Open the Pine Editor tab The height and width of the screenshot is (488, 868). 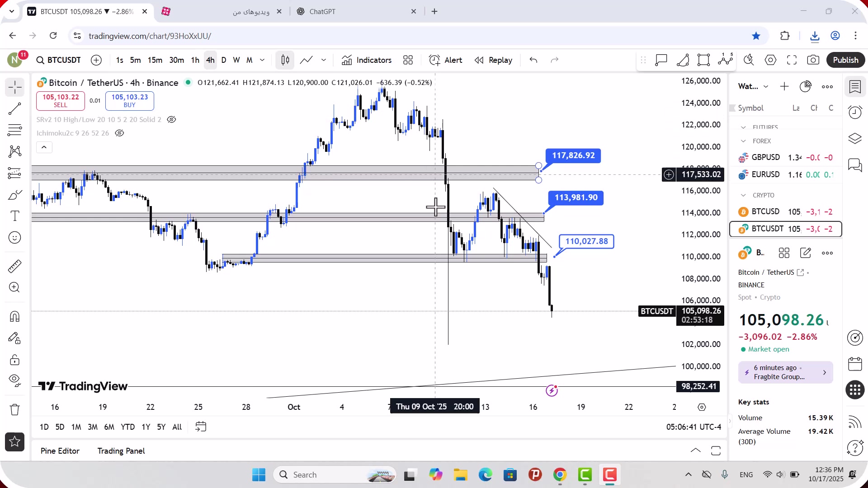click(60, 451)
